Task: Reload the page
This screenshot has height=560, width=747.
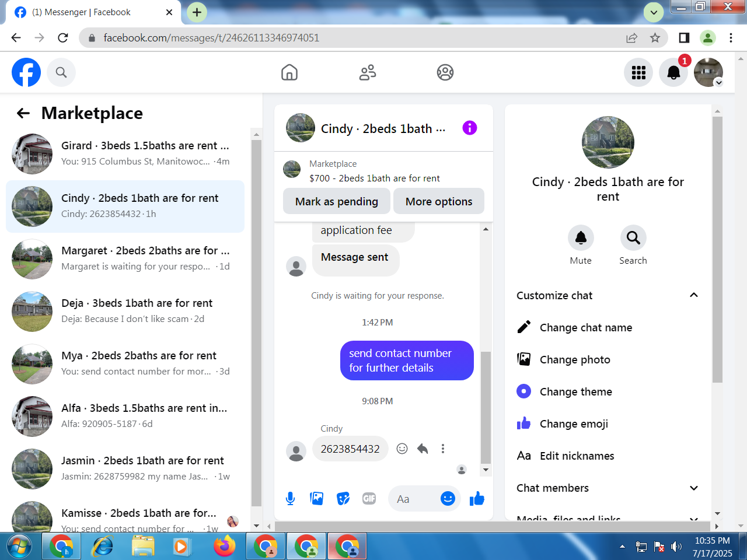Action: 63,38
